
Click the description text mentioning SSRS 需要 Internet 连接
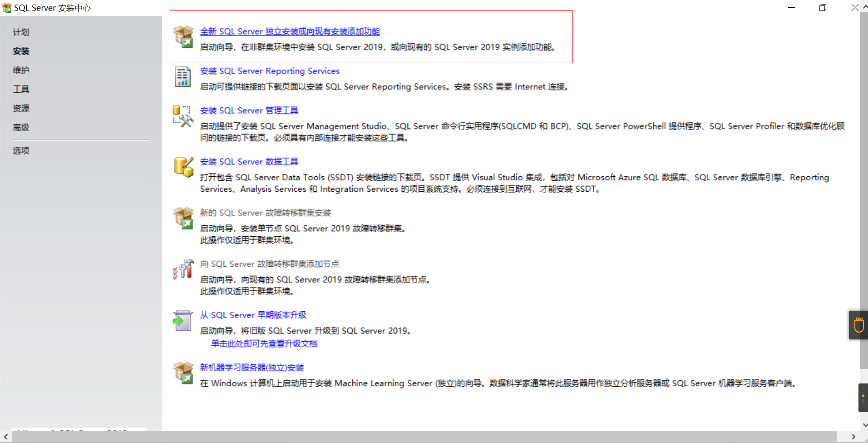(x=385, y=86)
